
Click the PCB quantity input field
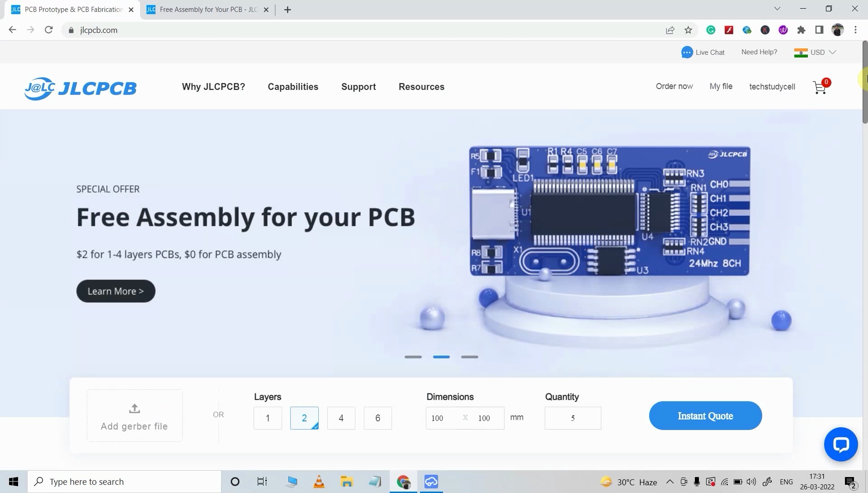(572, 417)
